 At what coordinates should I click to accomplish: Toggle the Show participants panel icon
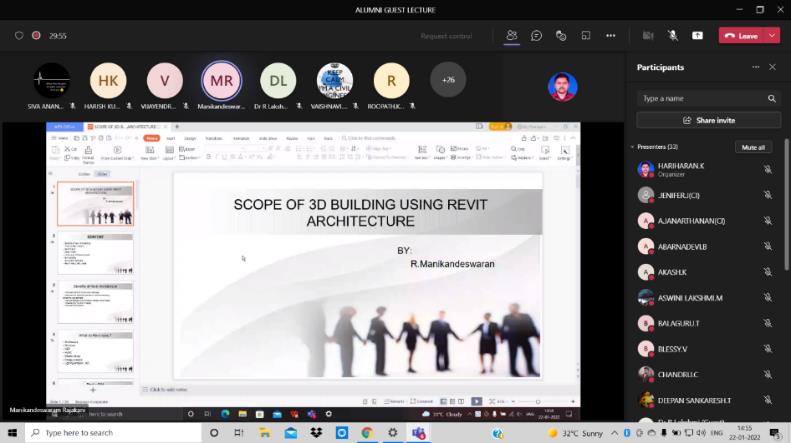[512, 35]
